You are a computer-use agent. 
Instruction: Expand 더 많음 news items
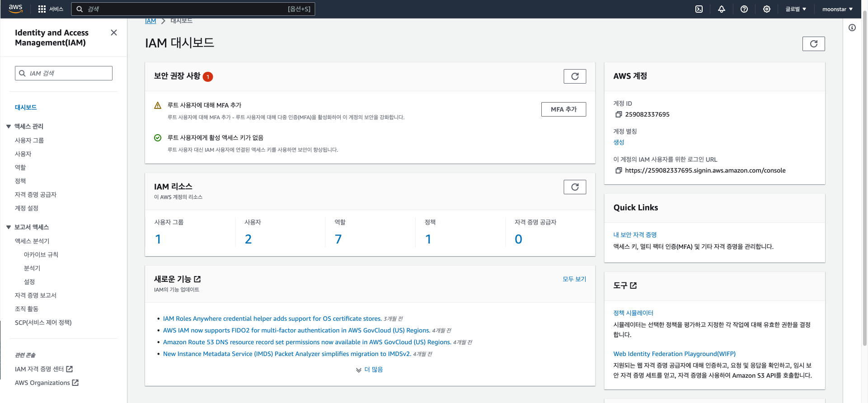pos(369,370)
